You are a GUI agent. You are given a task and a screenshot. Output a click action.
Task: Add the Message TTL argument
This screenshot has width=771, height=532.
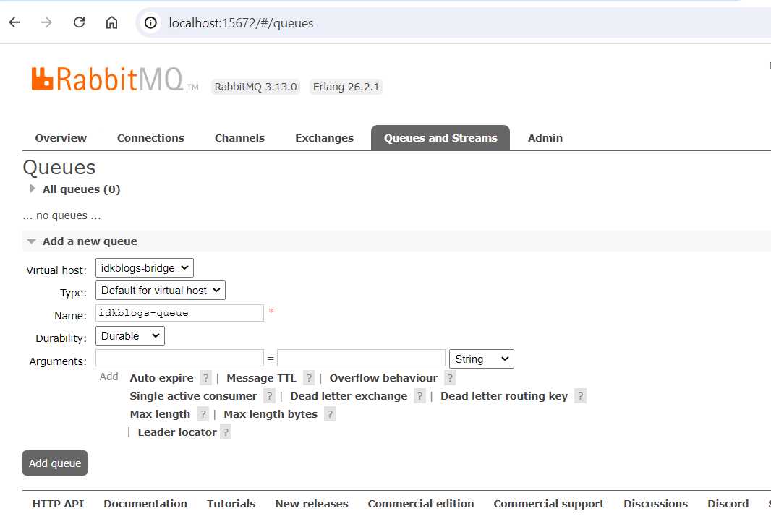(x=262, y=378)
